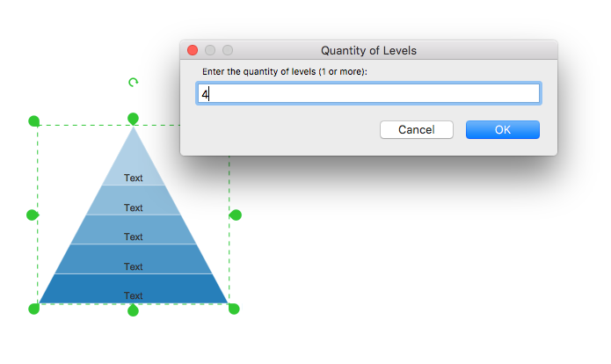
Task: Click the top-left green selection handle
Action: pos(34,120)
